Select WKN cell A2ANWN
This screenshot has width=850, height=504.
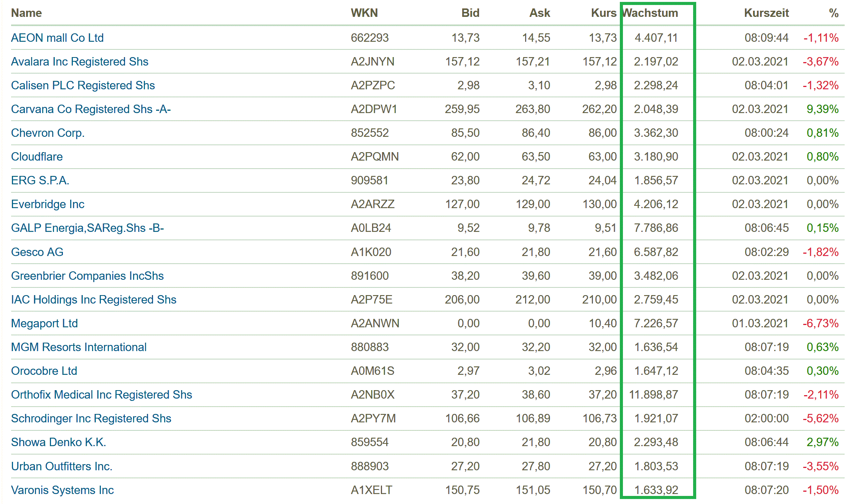click(375, 323)
